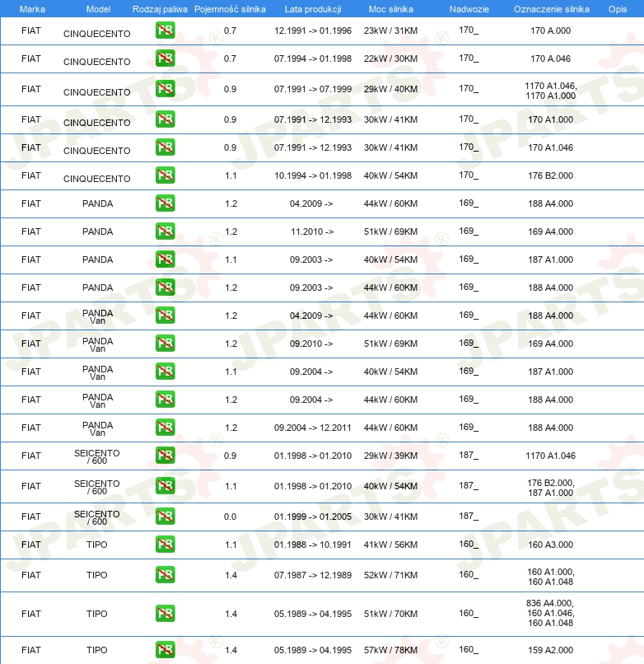Image resolution: width=644 pixels, height=664 pixels.
Task: Click the Pojemność silnika column header
Action: [230, 9]
